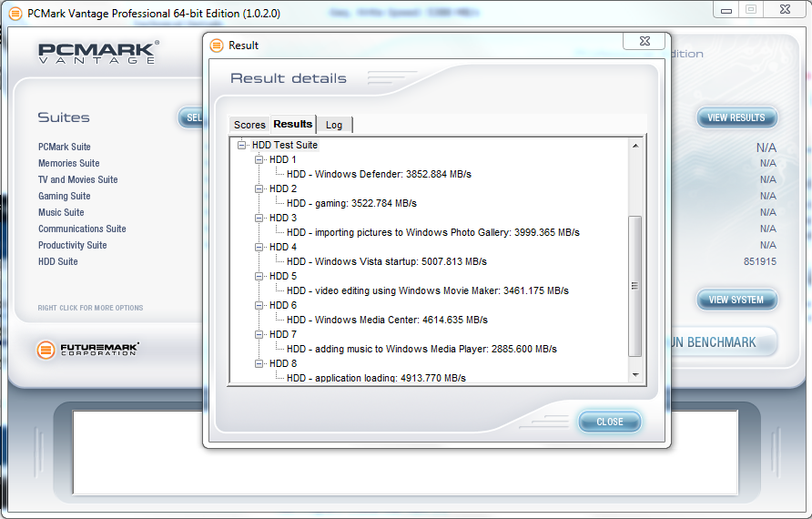Select TV and Movies Suite
The image size is (812, 519).
[77, 179]
